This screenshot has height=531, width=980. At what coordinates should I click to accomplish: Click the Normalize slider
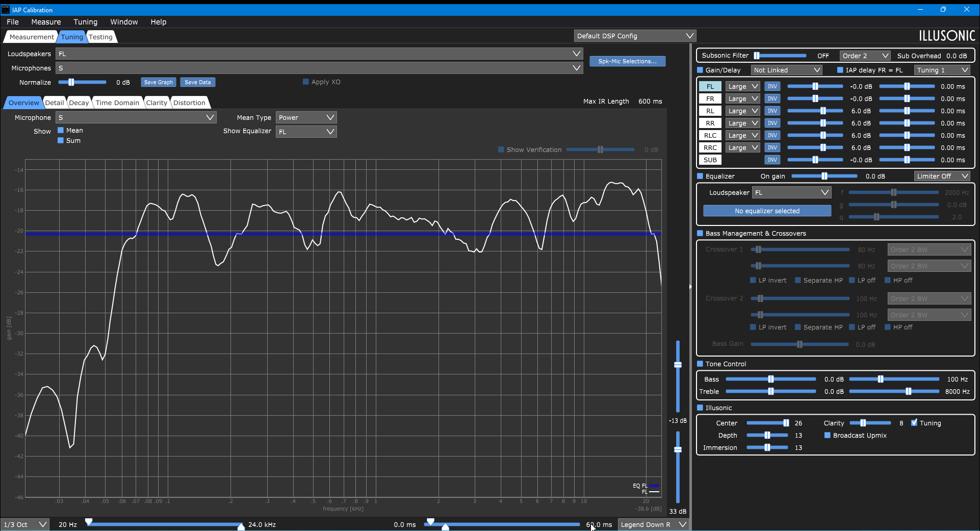pos(82,82)
